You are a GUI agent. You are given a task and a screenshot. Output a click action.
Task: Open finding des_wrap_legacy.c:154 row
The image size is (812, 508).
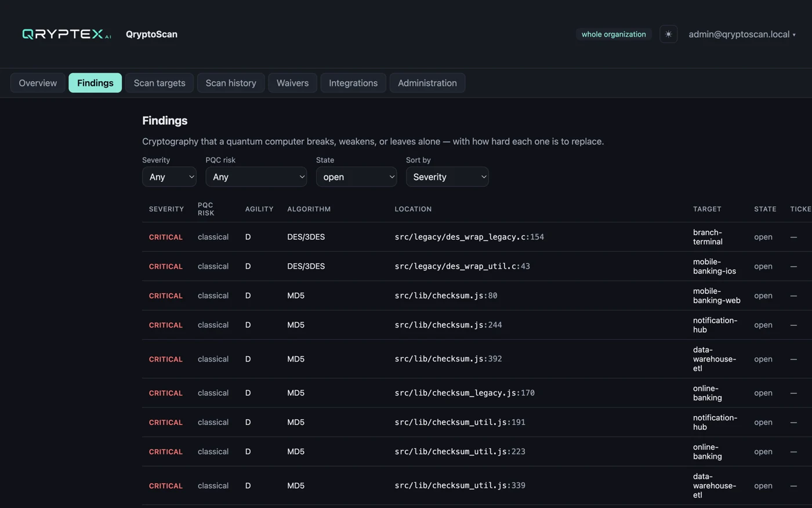pos(477,237)
